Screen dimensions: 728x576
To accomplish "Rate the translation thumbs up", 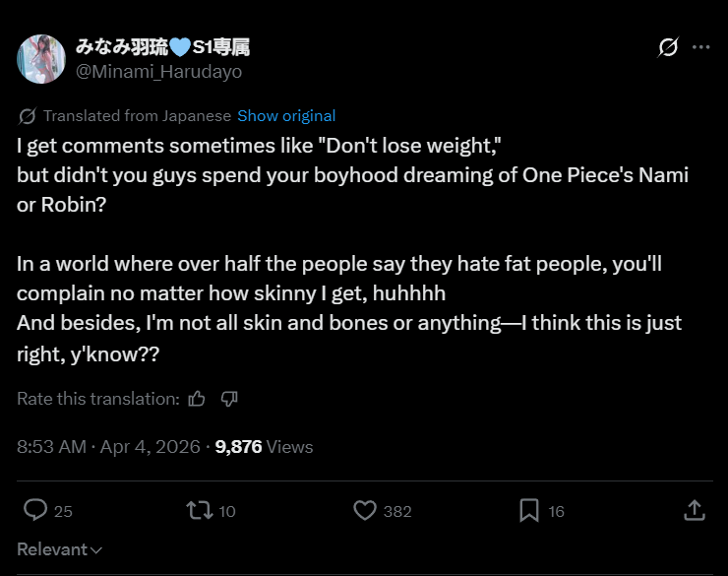I will [x=197, y=399].
